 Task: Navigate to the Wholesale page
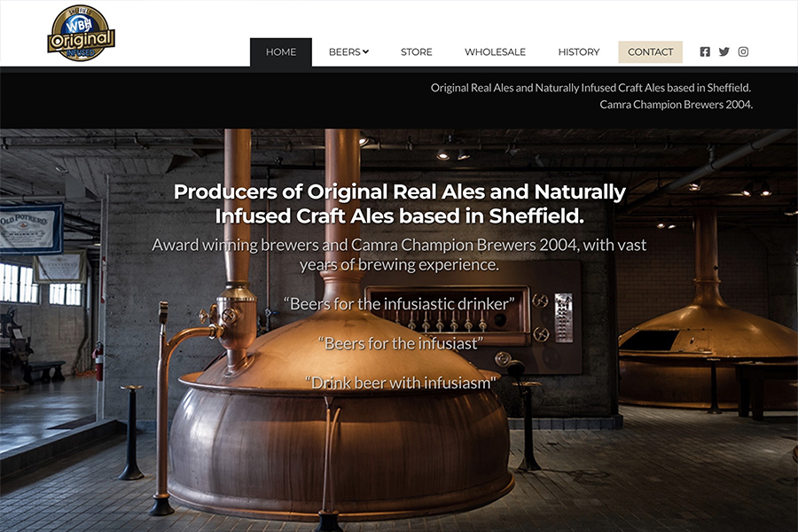[x=495, y=52]
